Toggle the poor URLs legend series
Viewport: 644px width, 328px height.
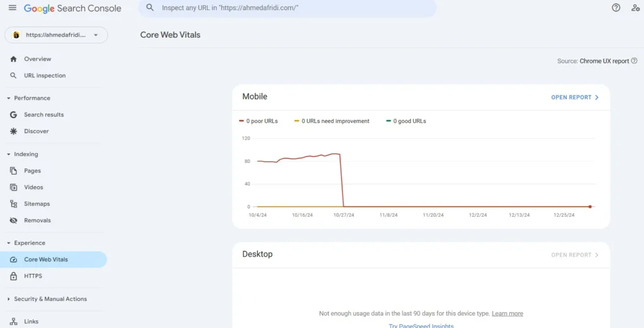tap(258, 121)
